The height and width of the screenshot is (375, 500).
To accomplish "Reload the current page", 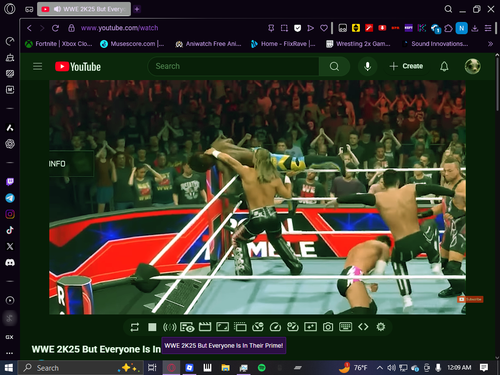I will (x=55, y=28).
